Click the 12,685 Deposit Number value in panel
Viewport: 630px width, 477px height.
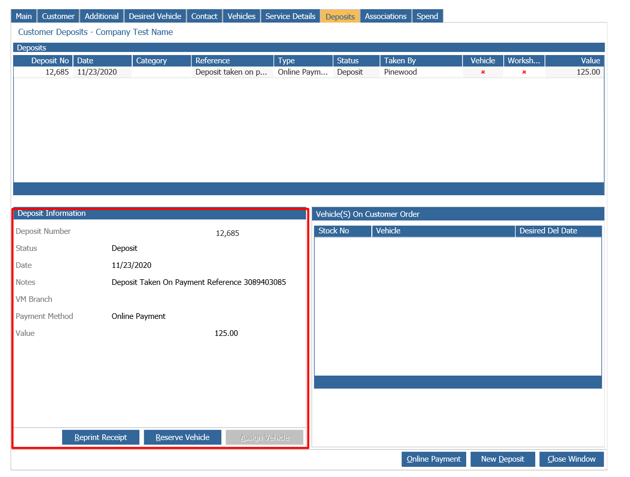(x=227, y=233)
